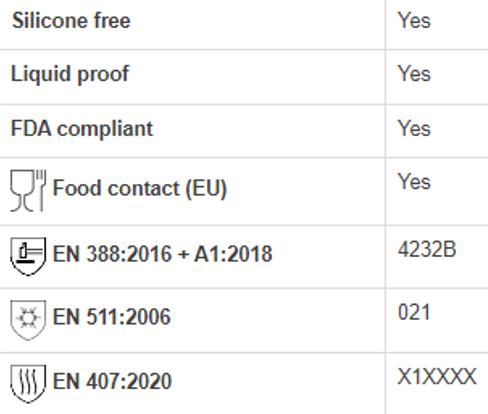Click the fork part of food icon
Image resolution: width=488 pixels, height=414 pixels.
point(41,191)
